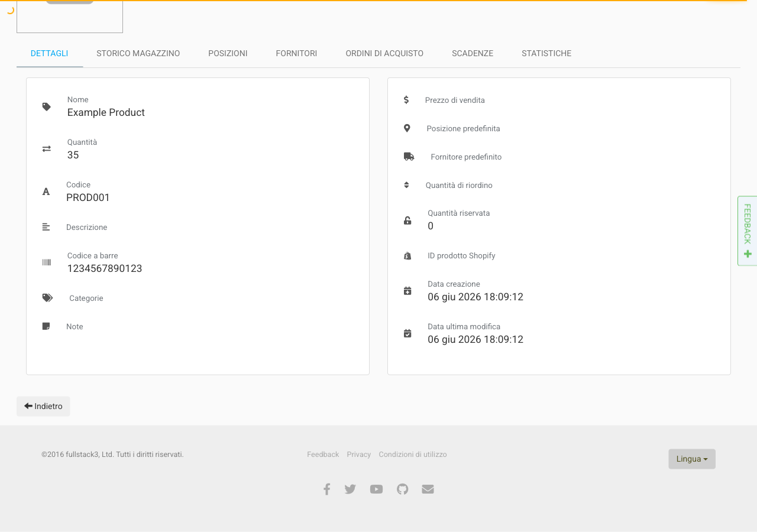Click the fullstack3 copyright text
The image size is (757, 532).
[112, 455]
